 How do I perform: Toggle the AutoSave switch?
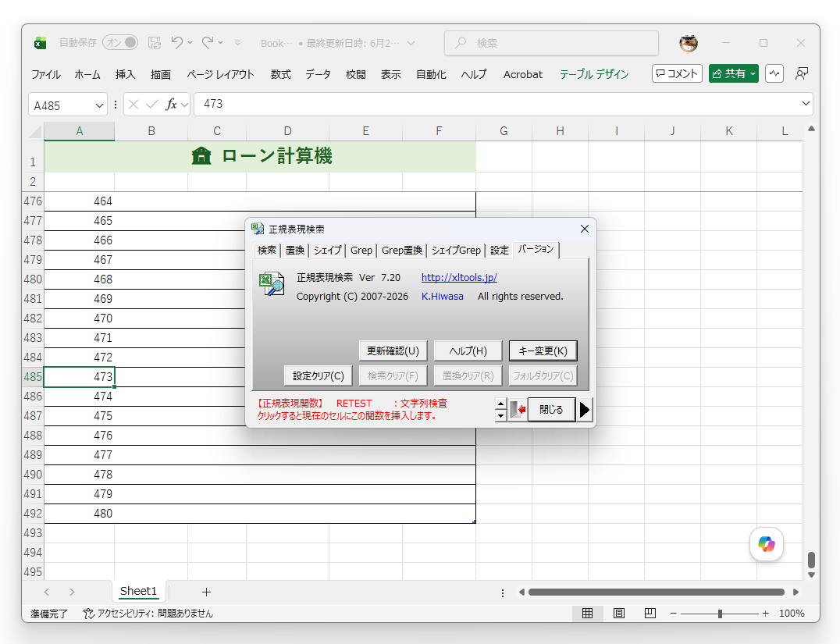tap(120, 42)
